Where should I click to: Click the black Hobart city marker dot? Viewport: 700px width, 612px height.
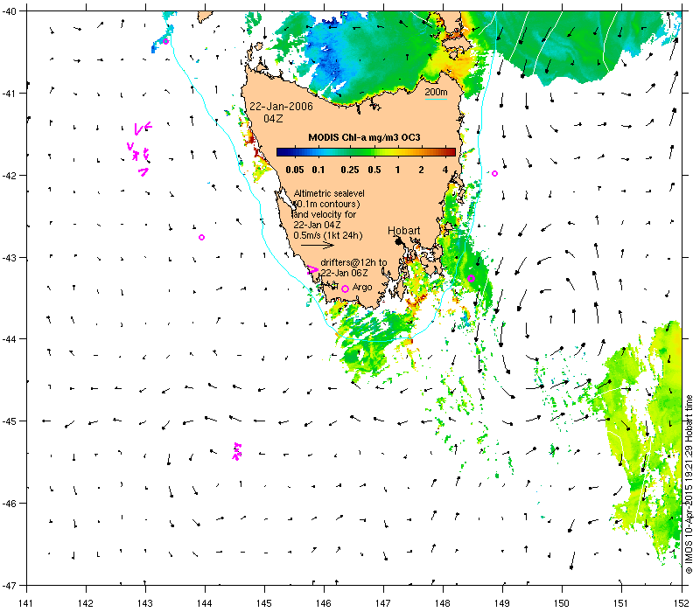click(399, 241)
